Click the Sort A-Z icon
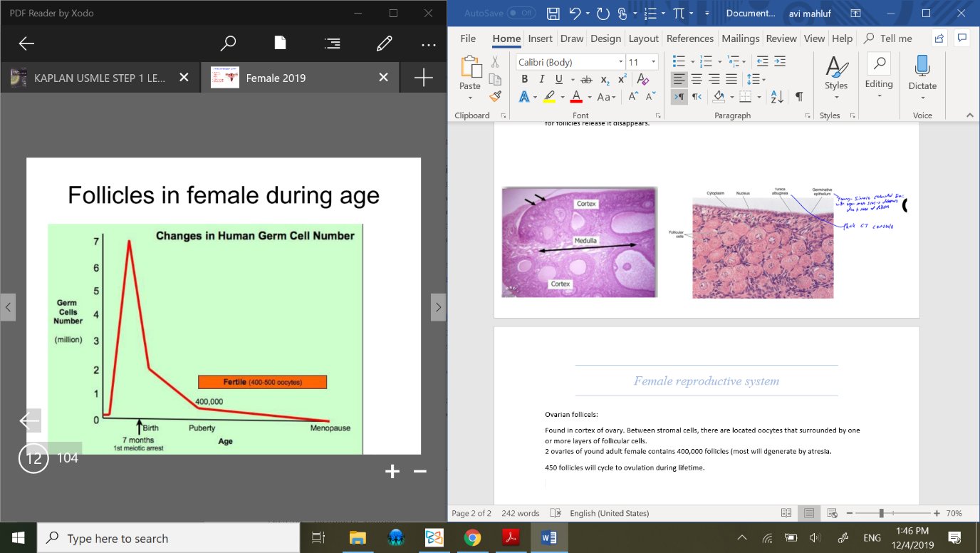Viewport: 980px width, 553px height. (777, 97)
